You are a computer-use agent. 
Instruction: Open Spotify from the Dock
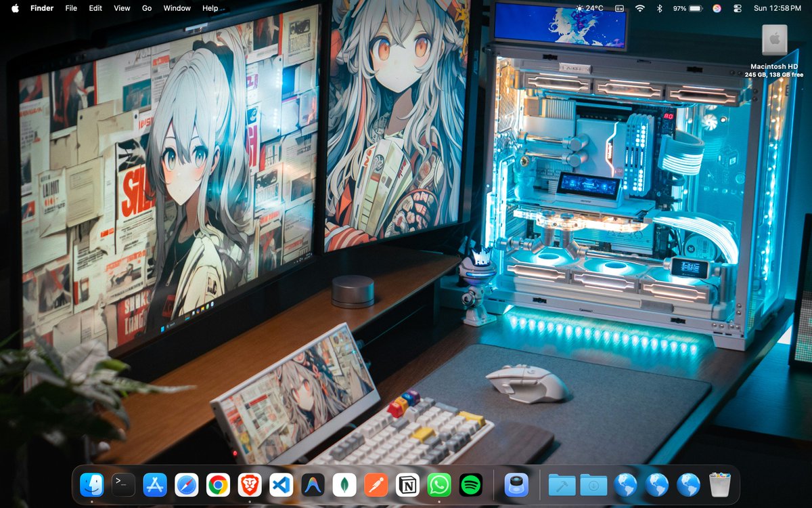471,484
